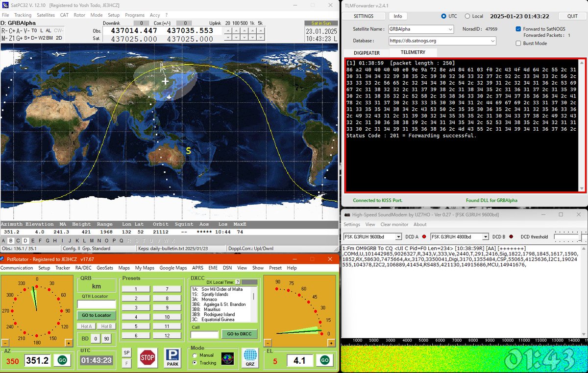Click the Info button in TLMForwarder
Image resolution: width=588 pixels, height=373 pixels.
click(398, 16)
